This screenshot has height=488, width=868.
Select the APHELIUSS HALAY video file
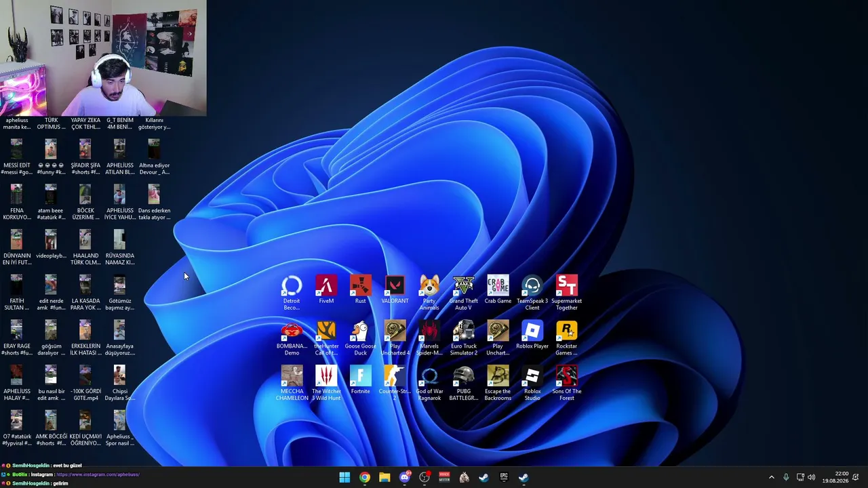tap(17, 384)
